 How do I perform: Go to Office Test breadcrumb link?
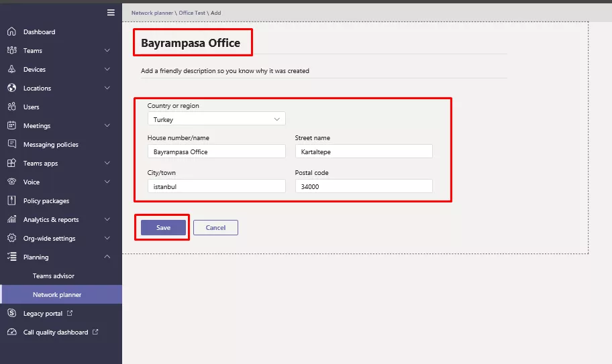coord(191,13)
